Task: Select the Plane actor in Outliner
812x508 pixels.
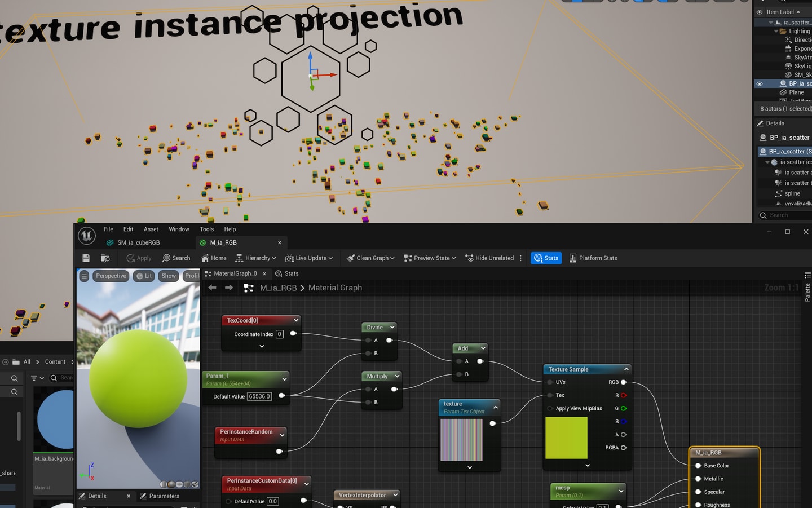Action: pos(796,92)
